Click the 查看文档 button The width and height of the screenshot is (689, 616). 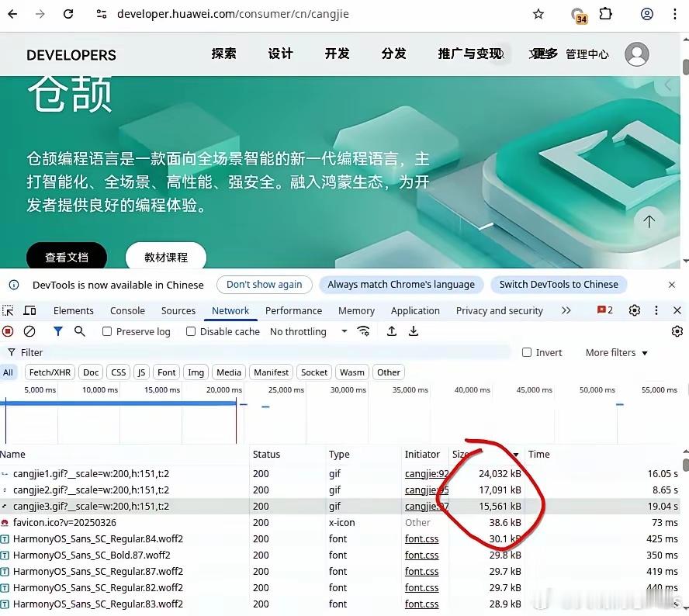(67, 257)
